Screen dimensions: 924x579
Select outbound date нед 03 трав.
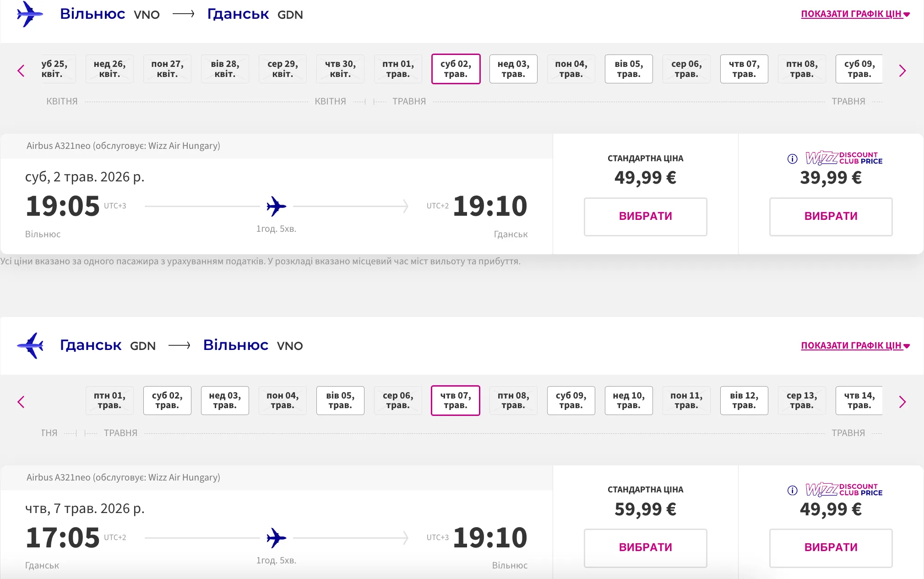(513, 69)
